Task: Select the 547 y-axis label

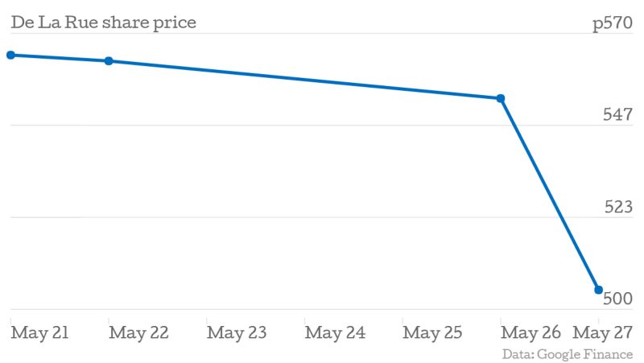Action: point(618,115)
